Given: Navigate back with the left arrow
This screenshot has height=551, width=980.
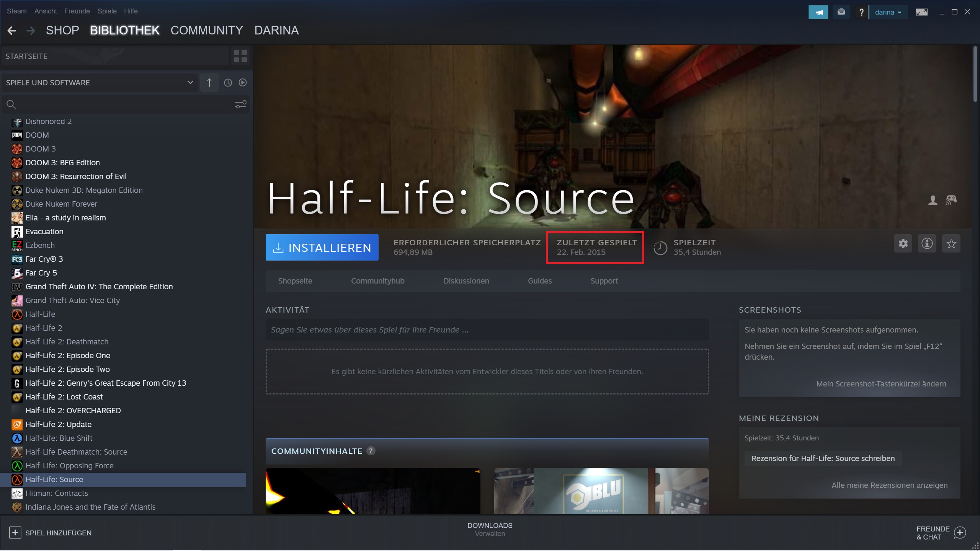Looking at the screenshot, I should (12, 31).
